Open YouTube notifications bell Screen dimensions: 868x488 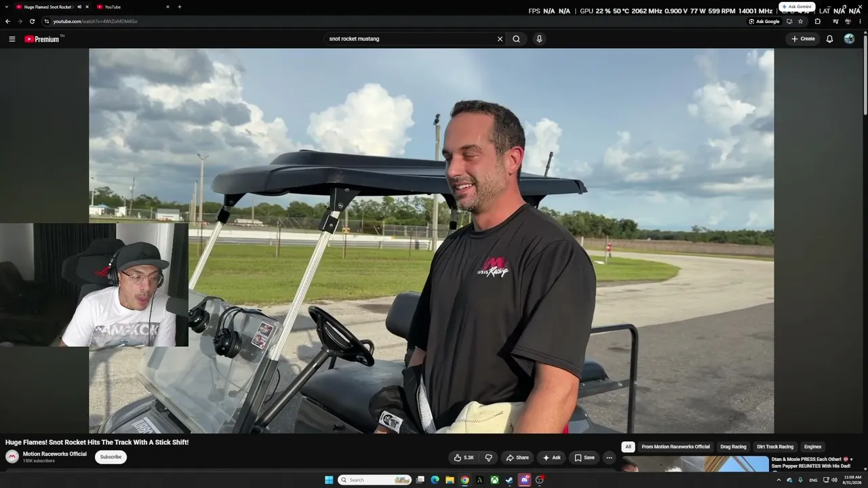829,39
